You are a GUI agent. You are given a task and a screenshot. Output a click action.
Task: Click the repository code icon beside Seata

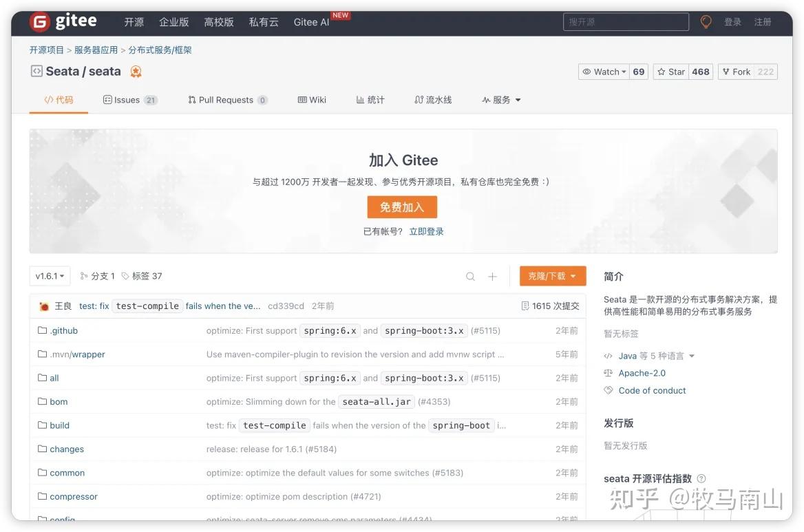(36, 71)
